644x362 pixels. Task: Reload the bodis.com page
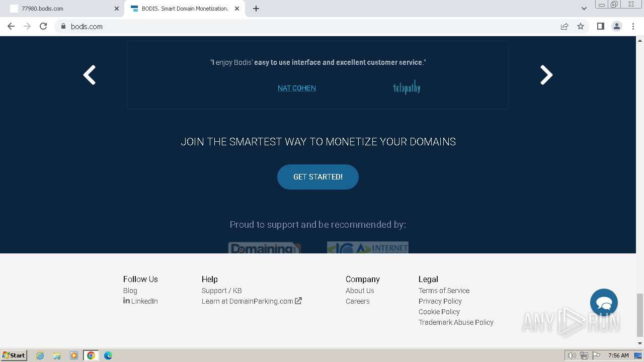[x=43, y=26]
